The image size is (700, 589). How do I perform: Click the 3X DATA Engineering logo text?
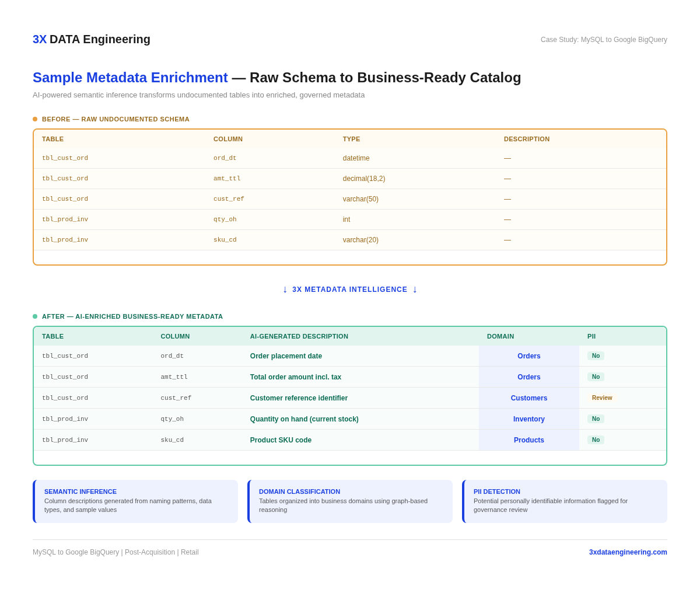click(x=92, y=39)
